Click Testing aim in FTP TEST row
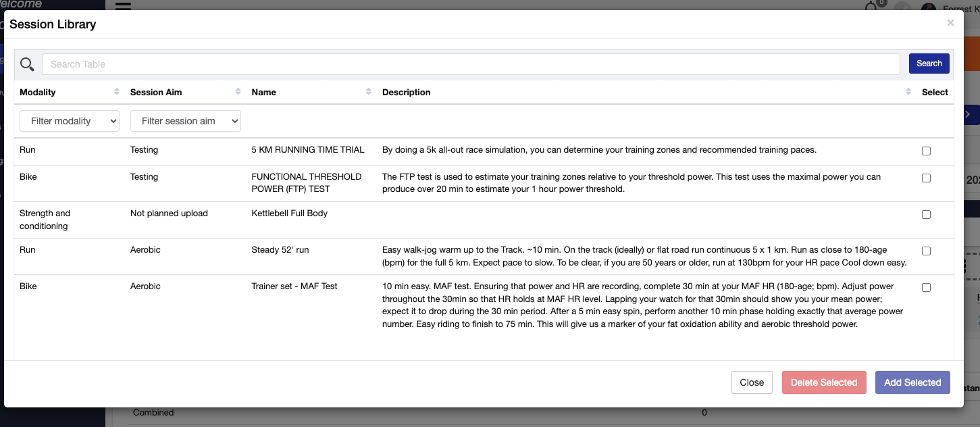980x427 pixels. point(144,176)
